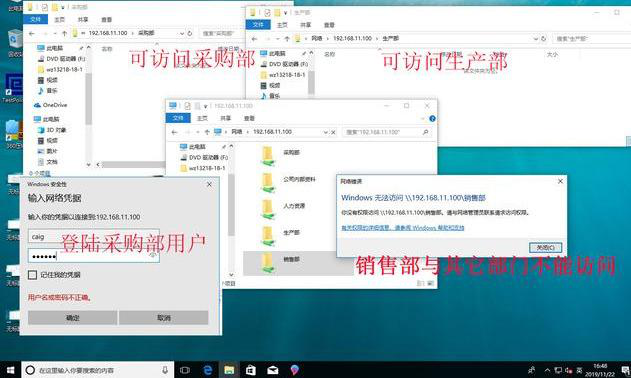Click the username field containing caig
This screenshot has width=631, height=378.
pyautogui.click(x=94, y=236)
